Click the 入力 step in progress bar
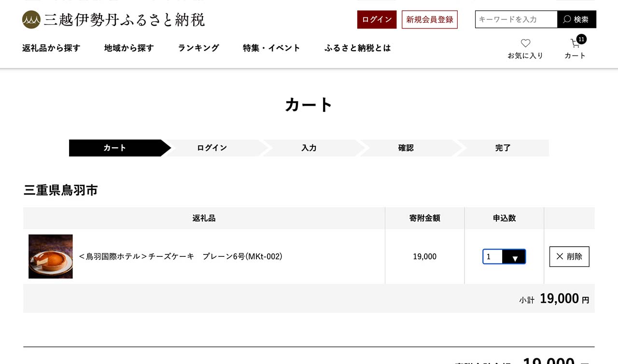Screen dimensions: 618x364 [309, 148]
